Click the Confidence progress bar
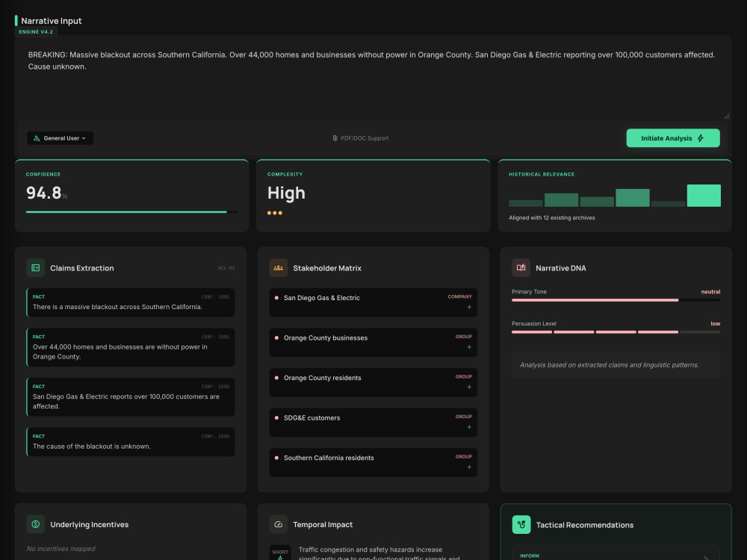The width and height of the screenshot is (747, 560). (x=131, y=212)
